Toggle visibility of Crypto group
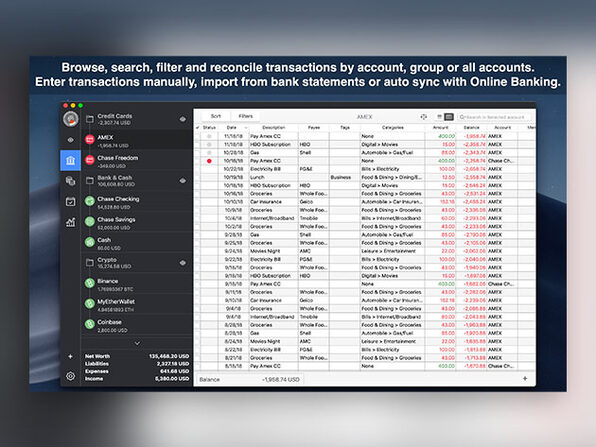Viewport: 596px width, 447px height. (183, 263)
